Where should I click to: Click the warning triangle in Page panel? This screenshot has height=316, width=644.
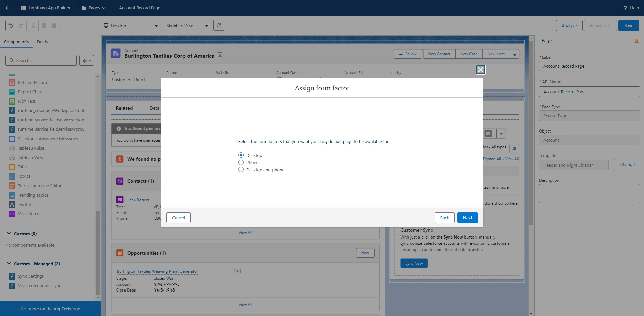636,41
